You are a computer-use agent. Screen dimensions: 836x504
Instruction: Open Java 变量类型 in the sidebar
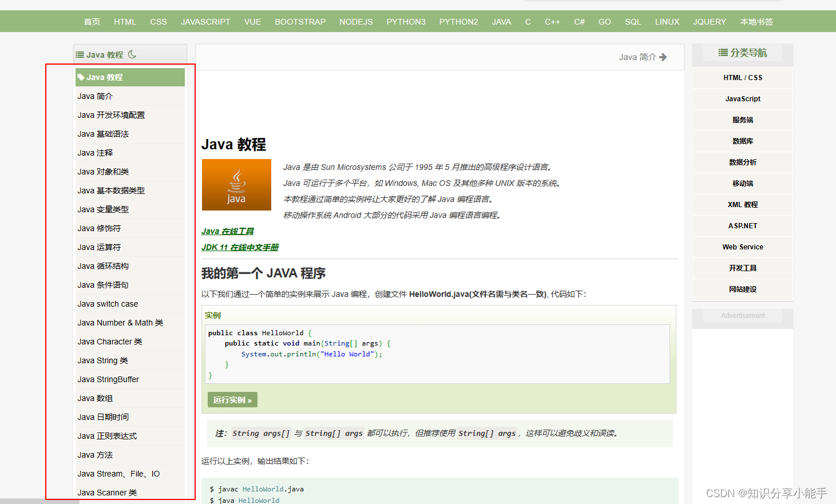coord(130,209)
